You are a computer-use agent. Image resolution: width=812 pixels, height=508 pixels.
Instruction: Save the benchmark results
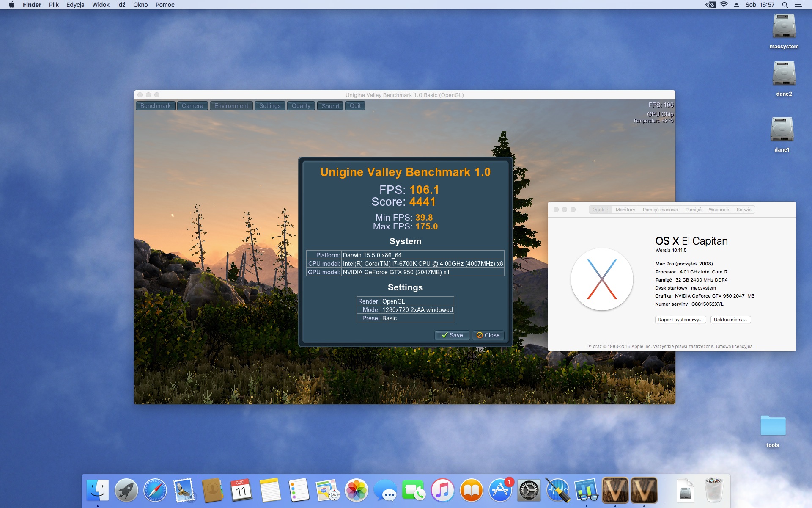click(x=452, y=335)
